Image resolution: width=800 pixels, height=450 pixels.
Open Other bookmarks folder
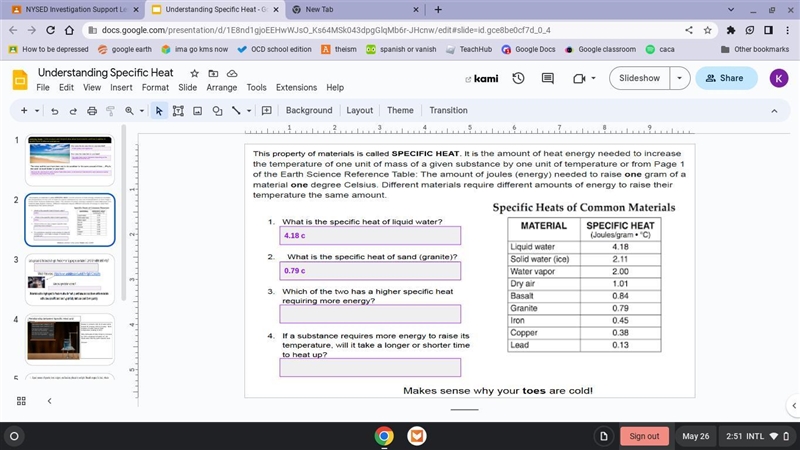tap(755, 49)
